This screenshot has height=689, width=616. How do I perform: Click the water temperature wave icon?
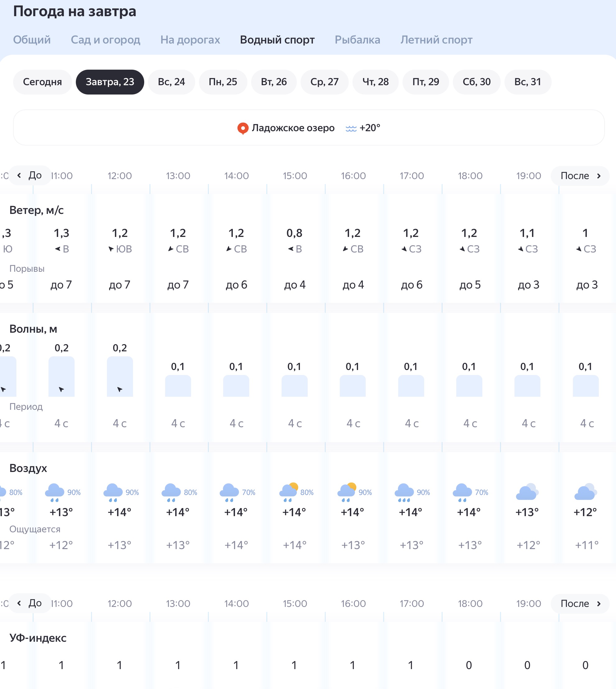pyautogui.click(x=351, y=128)
